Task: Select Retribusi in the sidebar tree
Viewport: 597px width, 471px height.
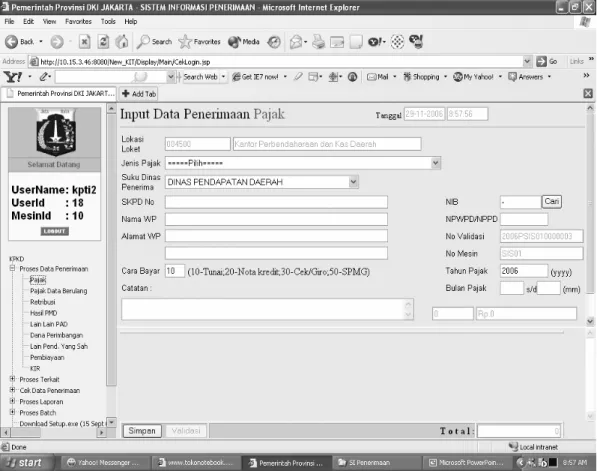Action: pyautogui.click(x=43, y=302)
